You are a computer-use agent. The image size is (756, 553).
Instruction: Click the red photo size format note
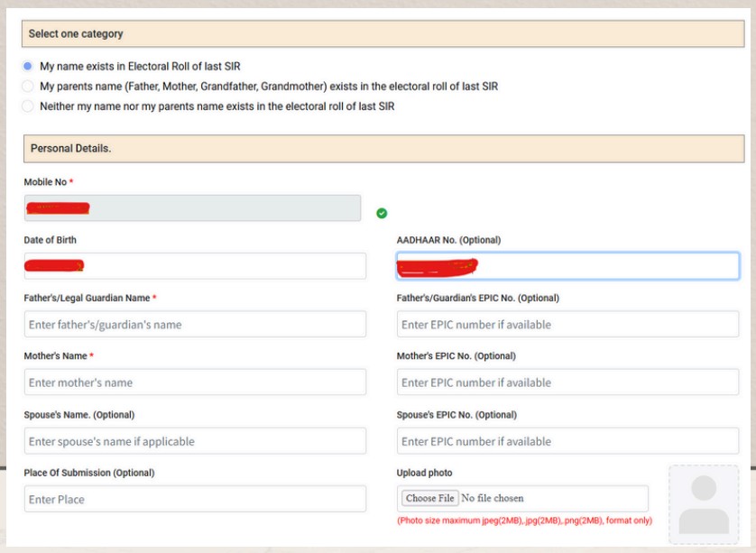click(x=524, y=521)
